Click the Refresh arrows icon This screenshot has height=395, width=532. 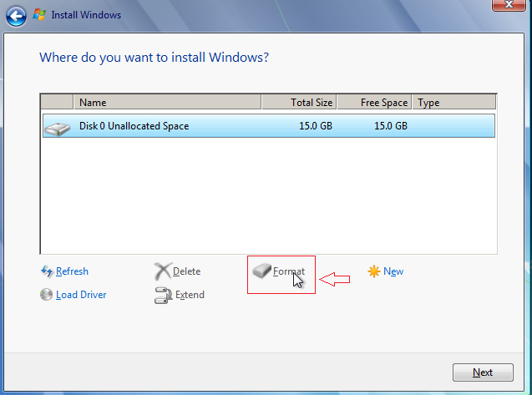pos(47,271)
